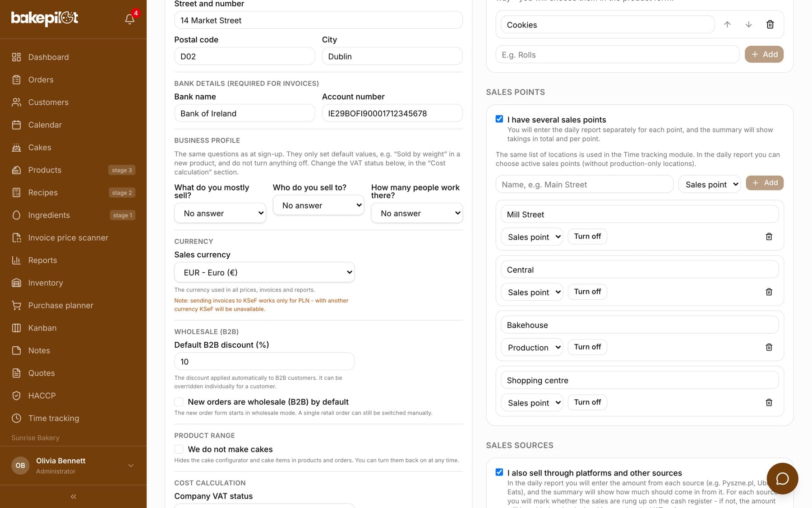Viewport: 812px width, 508px height.
Task: Click the 'E.g. Rolls' category input
Action: 617,55
